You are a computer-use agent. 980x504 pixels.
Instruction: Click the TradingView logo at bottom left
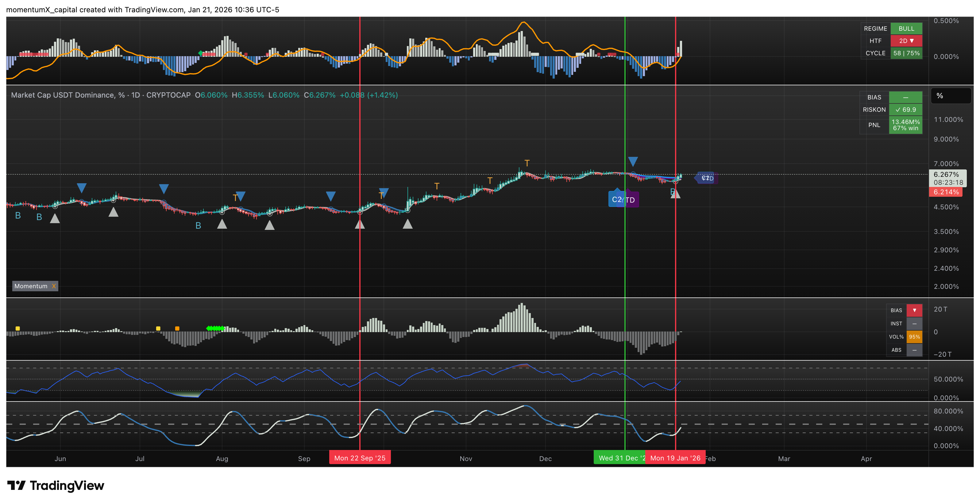pyautogui.click(x=56, y=485)
